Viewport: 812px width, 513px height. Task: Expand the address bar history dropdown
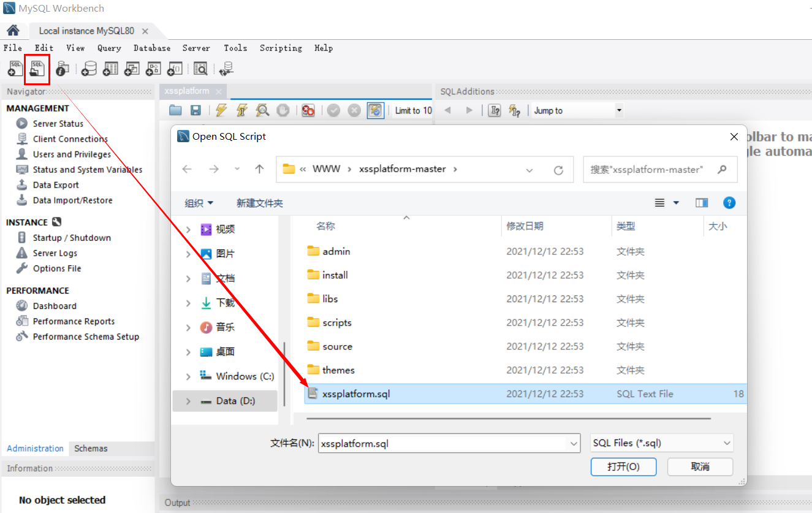point(529,170)
